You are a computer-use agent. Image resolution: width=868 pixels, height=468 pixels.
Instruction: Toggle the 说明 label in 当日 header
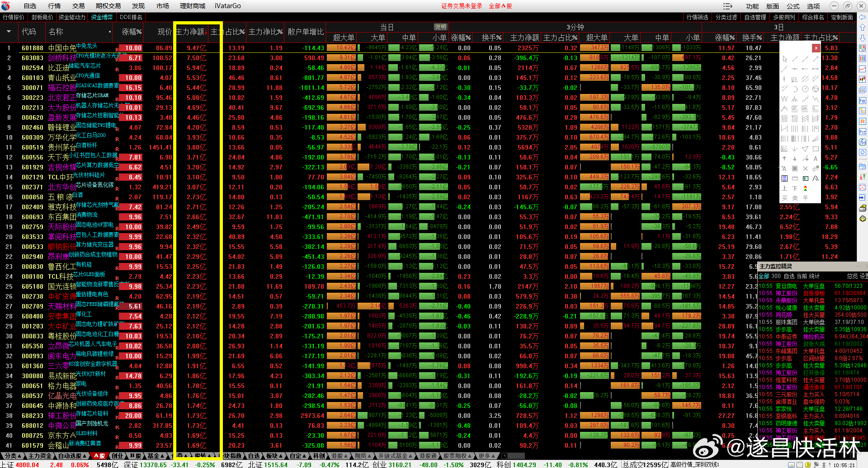tap(440, 27)
